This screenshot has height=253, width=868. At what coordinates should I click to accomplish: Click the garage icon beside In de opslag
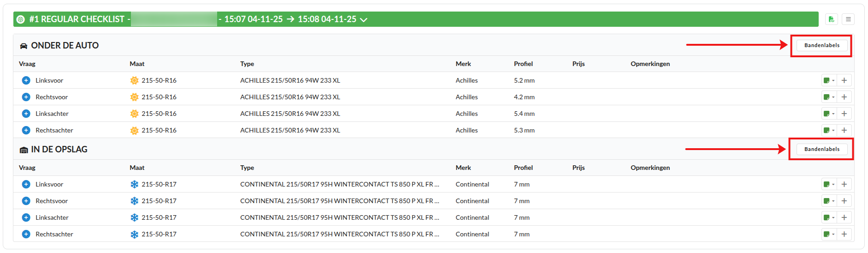tap(24, 150)
